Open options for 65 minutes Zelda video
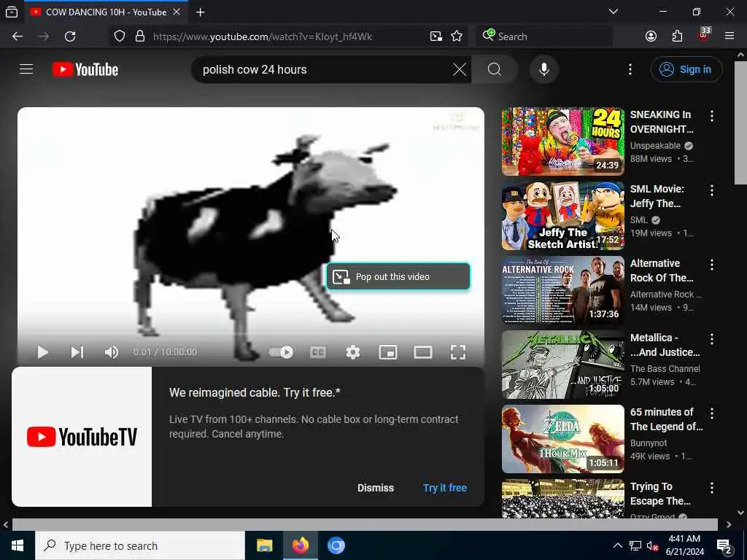This screenshot has height=560, width=747. click(712, 413)
